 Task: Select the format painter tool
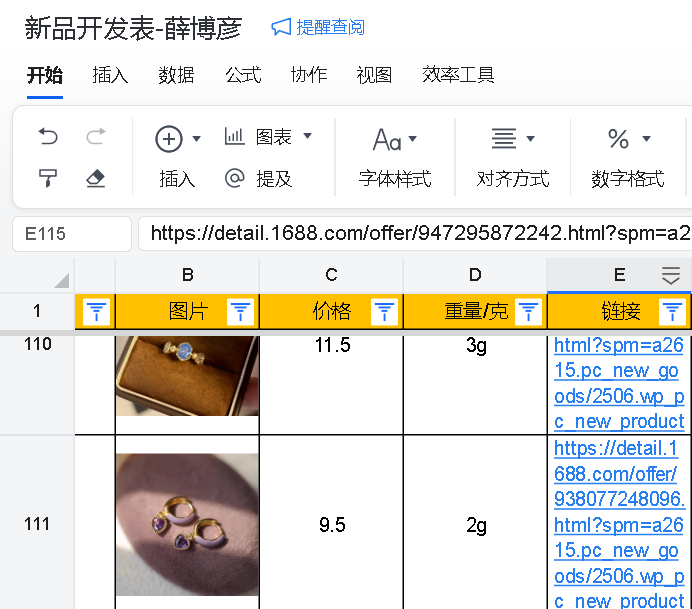click(48, 179)
